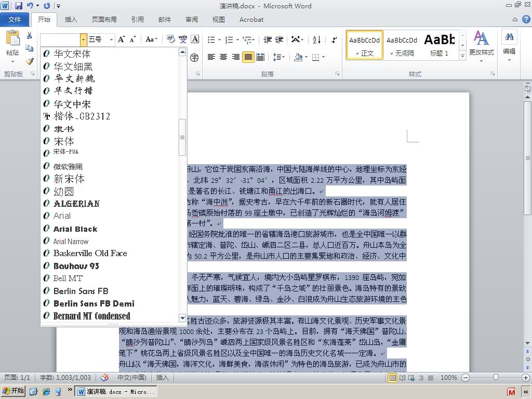Screen dimensions: 532x399
Task: Clear formatting with the eraser icon
Action: tap(170, 39)
